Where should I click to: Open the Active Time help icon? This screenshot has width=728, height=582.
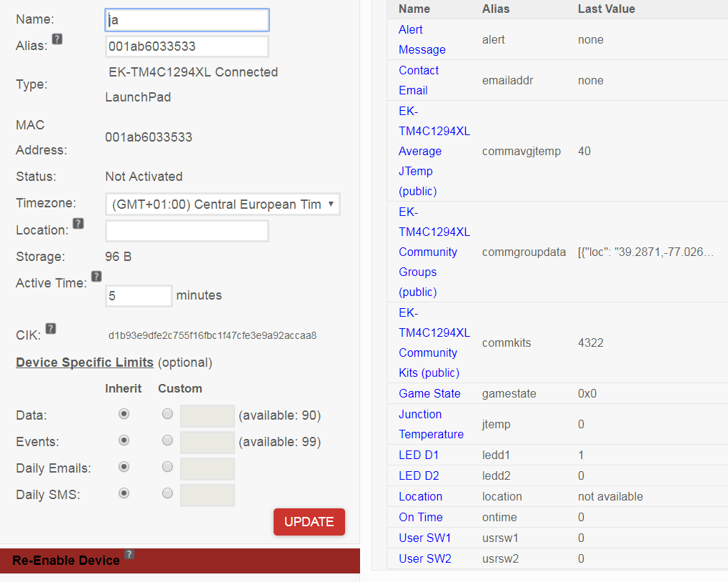[96, 277]
